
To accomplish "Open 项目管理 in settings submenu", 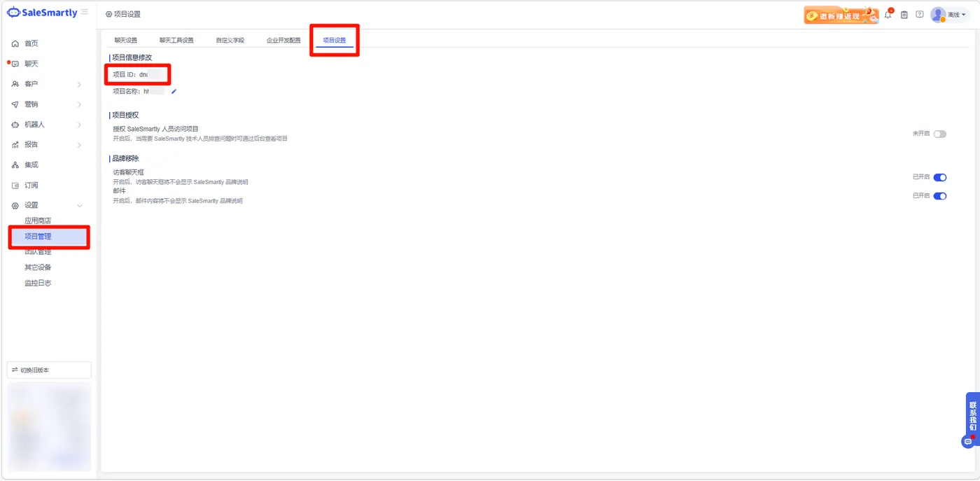I will (x=38, y=237).
